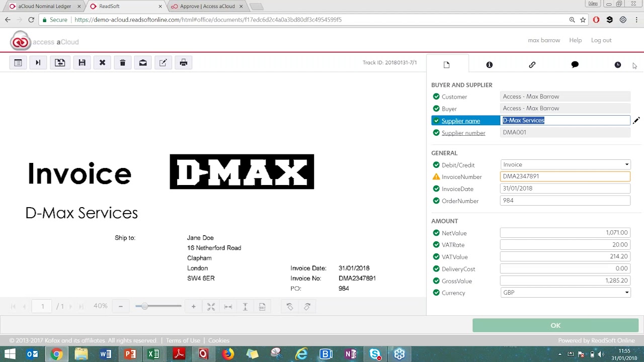
Task: Click browser page reload button
Action: 31,20
